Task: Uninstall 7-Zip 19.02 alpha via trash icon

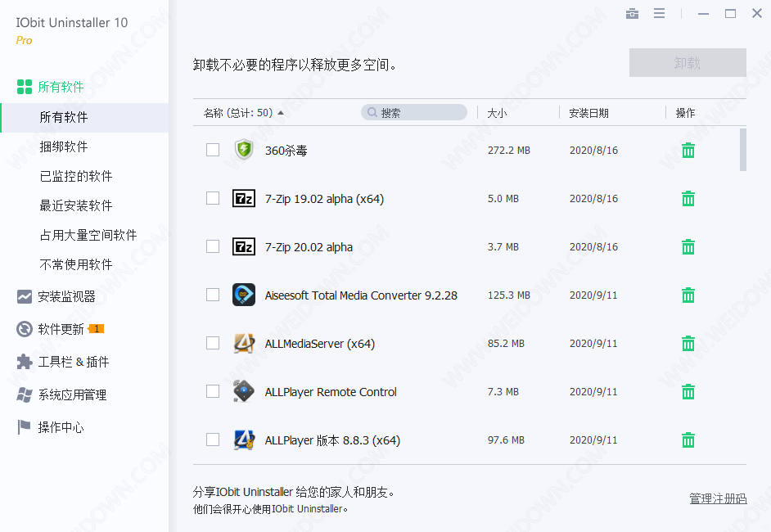Action: [x=688, y=199]
